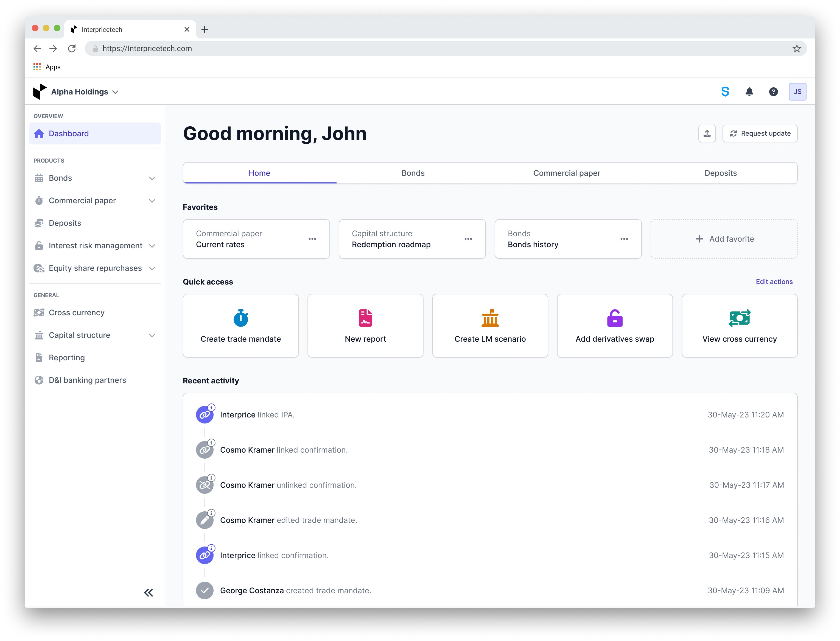Switch to the Commercial paper tab

(x=566, y=173)
